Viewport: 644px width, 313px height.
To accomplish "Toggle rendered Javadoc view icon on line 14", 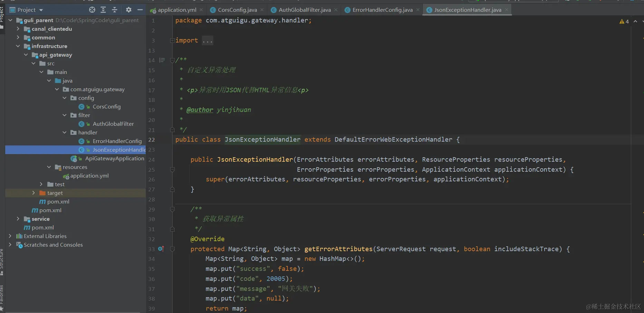I will point(162,60).
